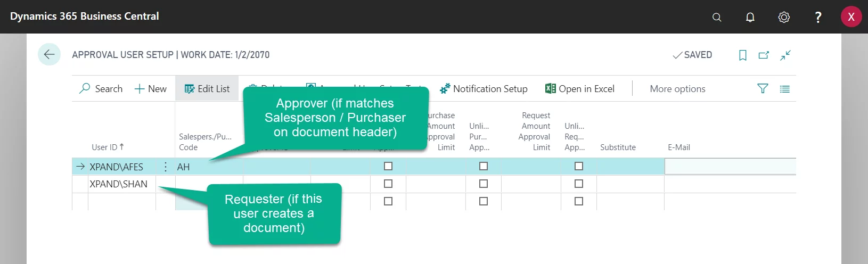Click New to add a record

point(151,89)
